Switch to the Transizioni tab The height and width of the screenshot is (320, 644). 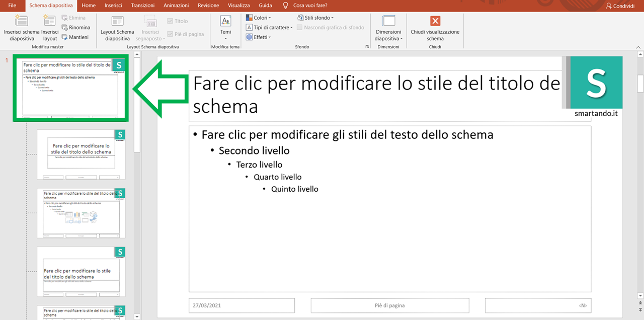[142, 6]
